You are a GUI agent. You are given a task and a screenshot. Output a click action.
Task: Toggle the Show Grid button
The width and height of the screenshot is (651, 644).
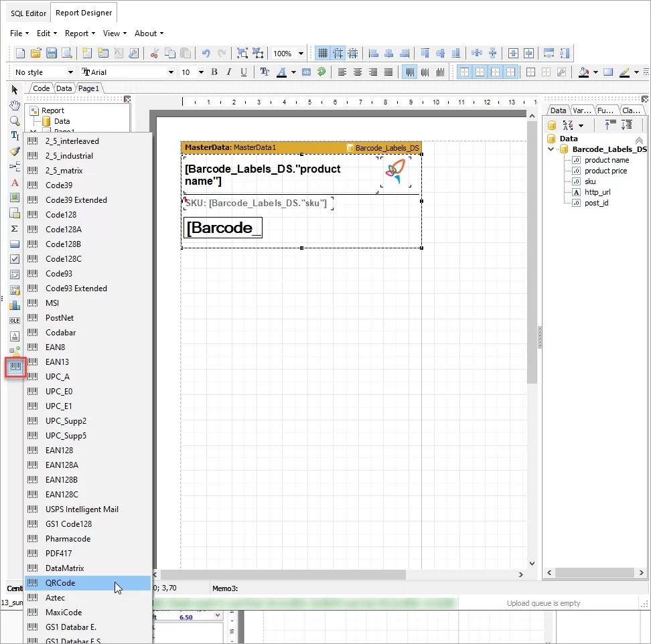(323, 54)
